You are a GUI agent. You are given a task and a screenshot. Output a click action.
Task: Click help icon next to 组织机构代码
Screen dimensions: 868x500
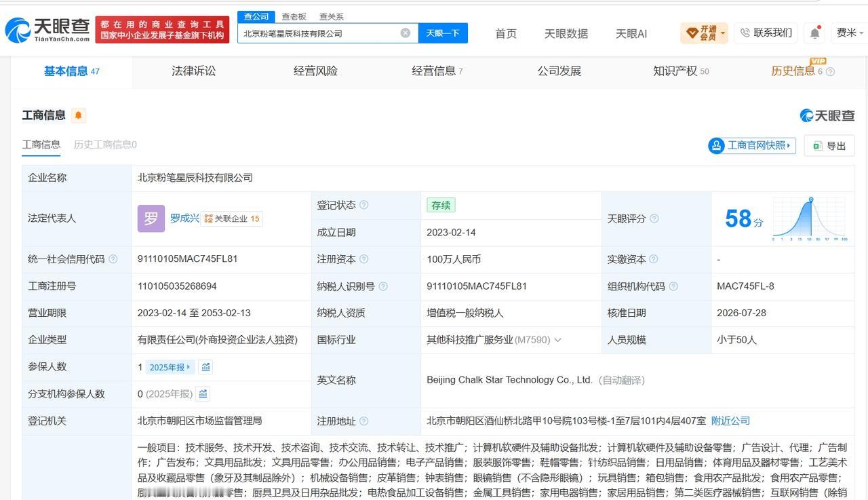click(x=673, y=286)
